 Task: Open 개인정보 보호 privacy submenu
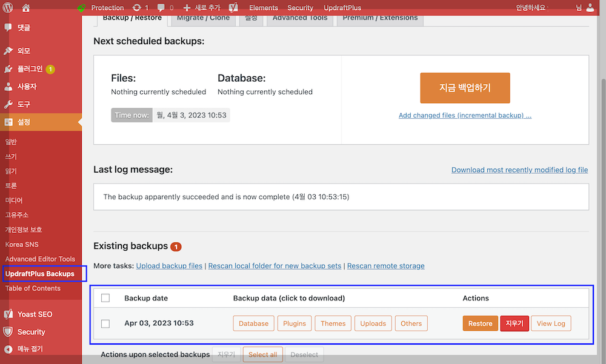[x=24, y=230]
